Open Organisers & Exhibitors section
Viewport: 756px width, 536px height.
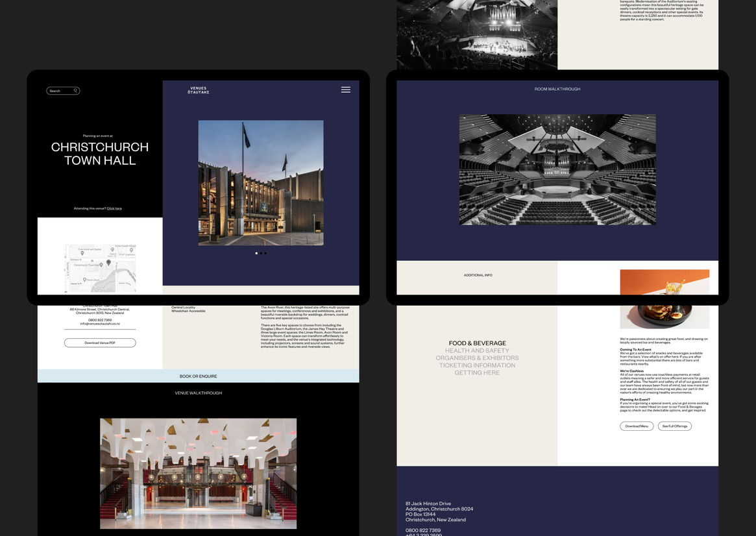click(477, 358)
